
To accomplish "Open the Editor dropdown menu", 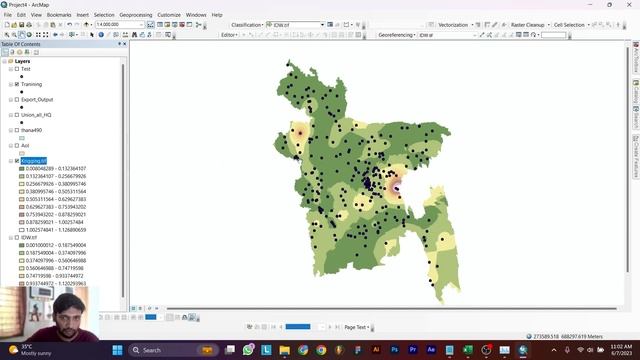I will [229, 35].
